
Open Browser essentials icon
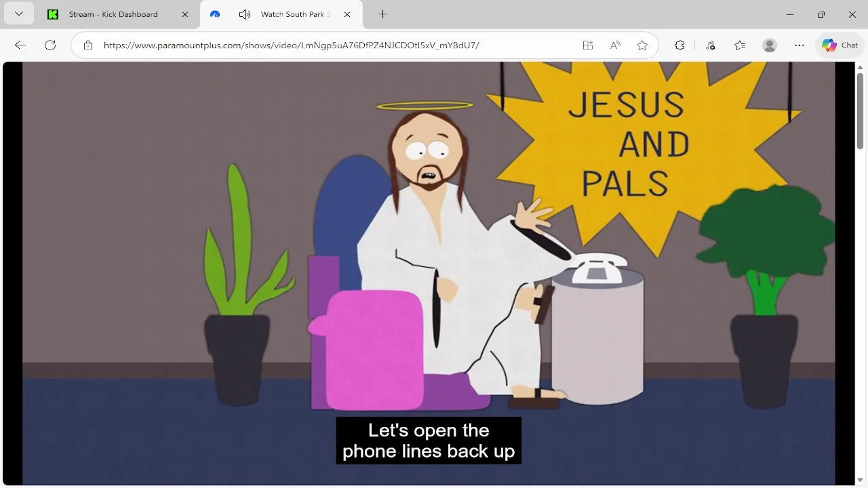710,45
